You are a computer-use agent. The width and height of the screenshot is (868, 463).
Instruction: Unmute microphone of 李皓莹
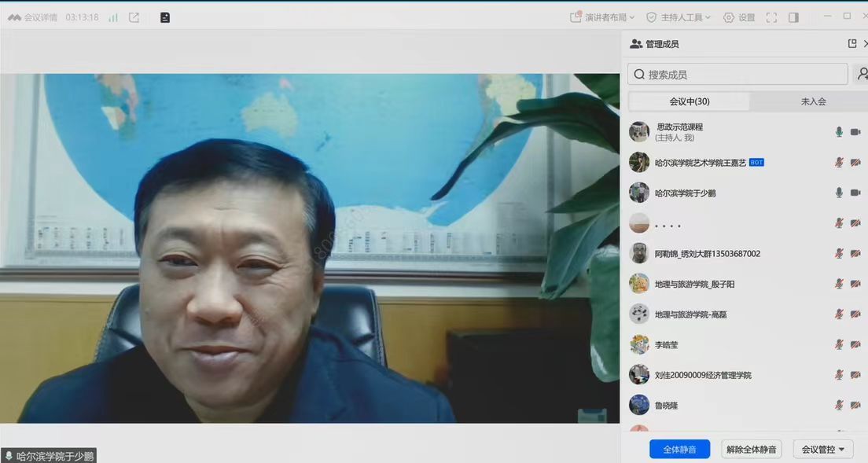pyautogui.click(x=839, y=344)
